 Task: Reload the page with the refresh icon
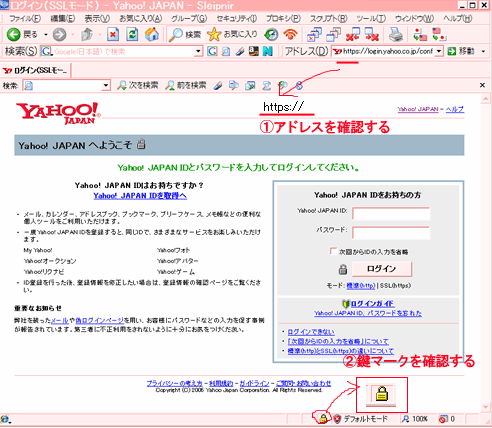click(x=132, y=34)
